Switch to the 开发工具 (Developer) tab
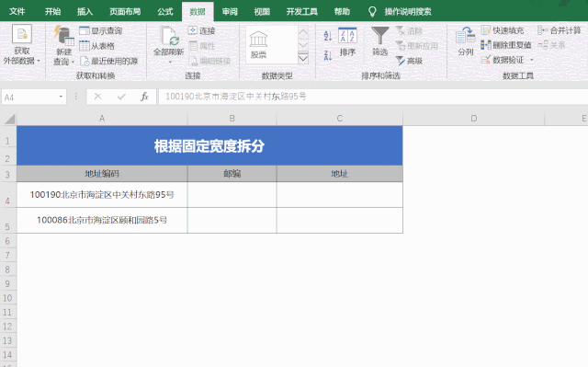This screenshot has width=588, height=367. pos(302,12)
